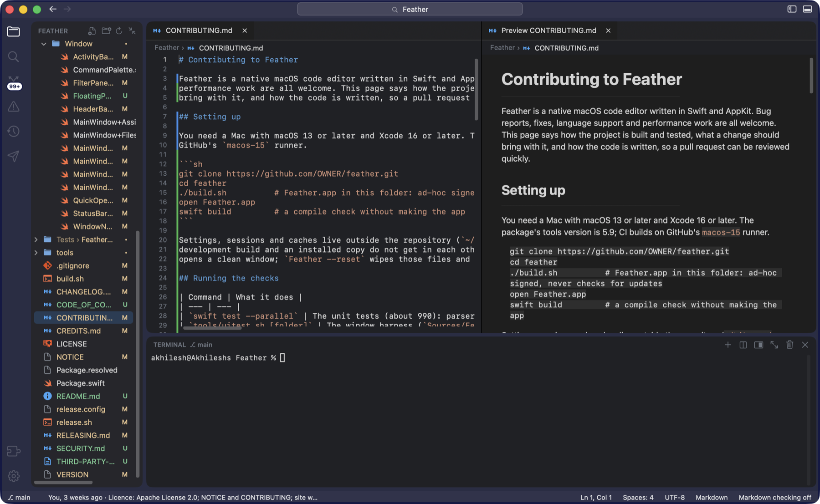Create a new file in FEATHER explorer
Viewport: 820px width, 504px height.
pyautogui.click(x=92, y=31)
